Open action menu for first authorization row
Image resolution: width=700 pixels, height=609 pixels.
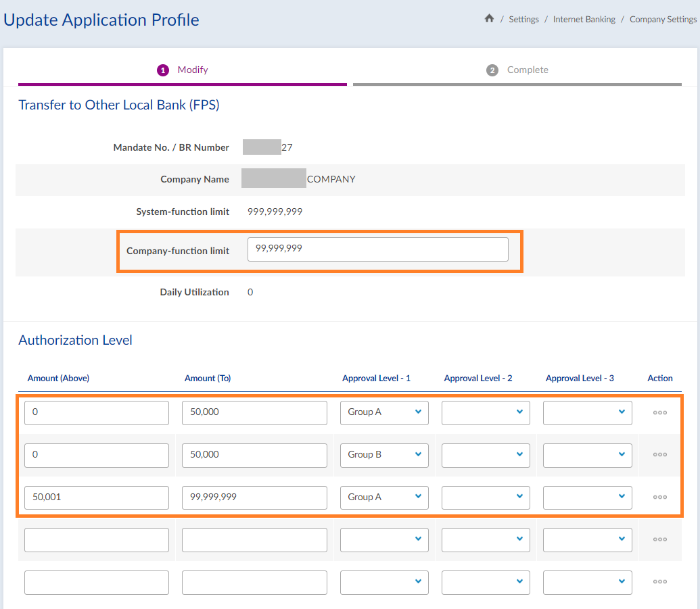pos(660,412)
